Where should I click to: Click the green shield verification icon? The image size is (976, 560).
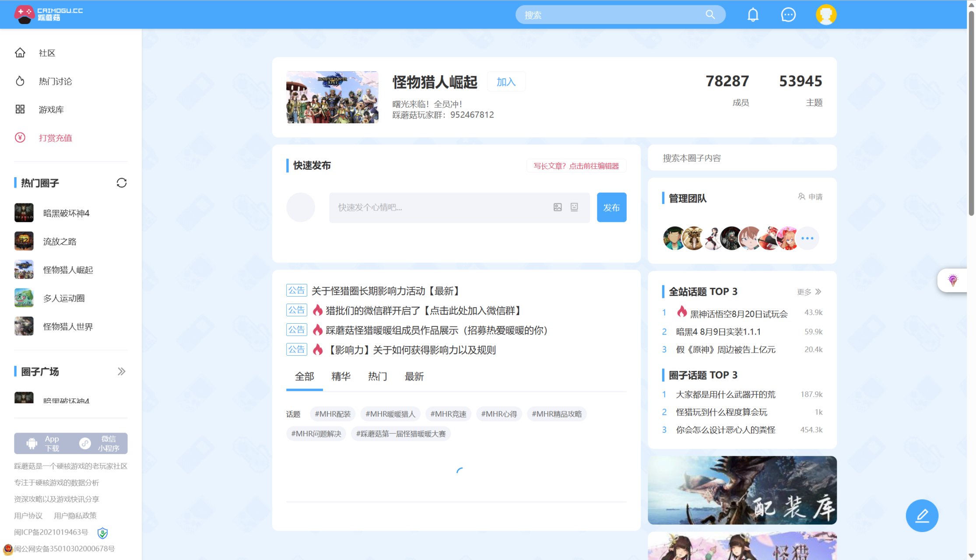(102, 533)
